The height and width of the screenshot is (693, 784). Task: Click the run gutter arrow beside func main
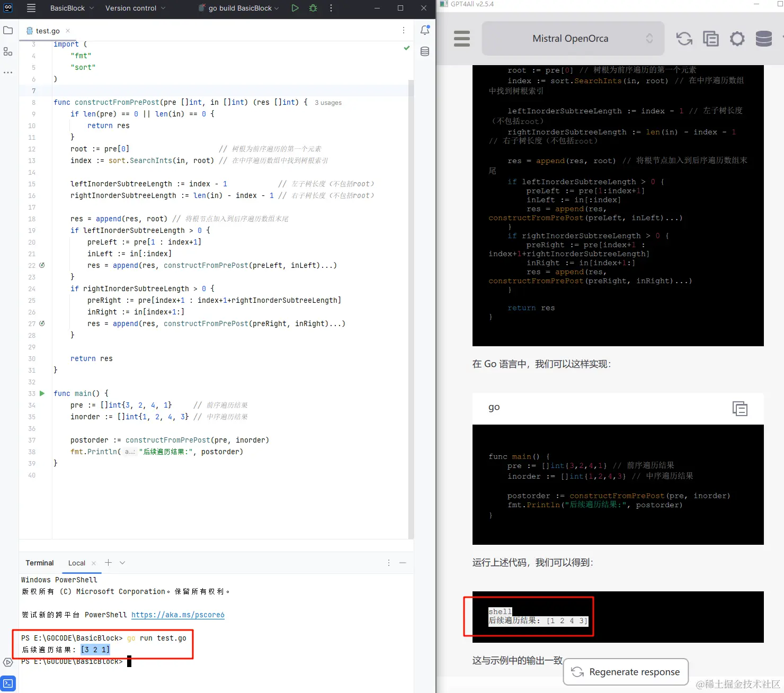(42, 393)
